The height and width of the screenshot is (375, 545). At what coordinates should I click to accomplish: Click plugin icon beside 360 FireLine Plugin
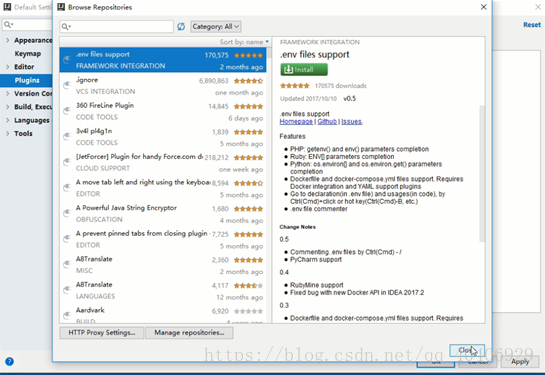point(67,111)
